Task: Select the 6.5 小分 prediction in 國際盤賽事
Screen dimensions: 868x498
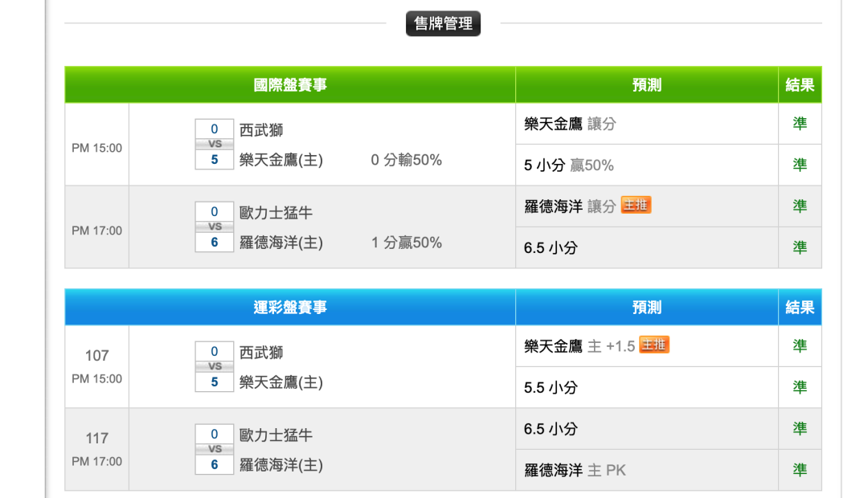Action: click(x=551, y=248)
